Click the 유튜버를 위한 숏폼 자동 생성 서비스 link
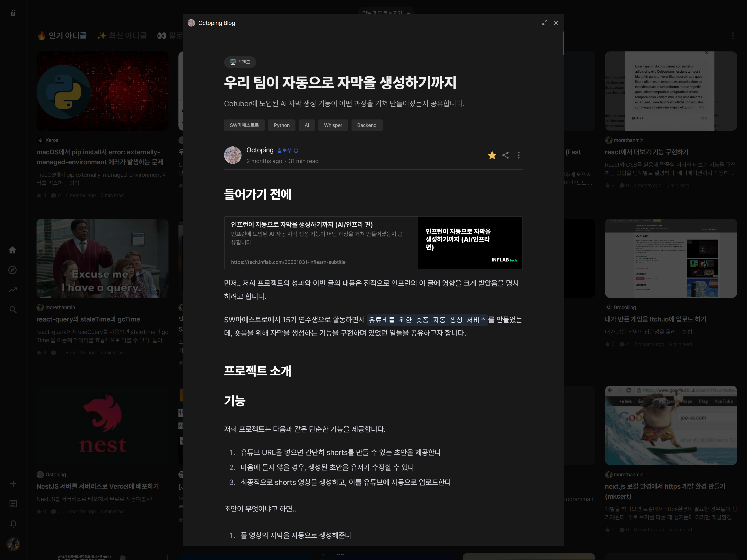 point(427,320)
